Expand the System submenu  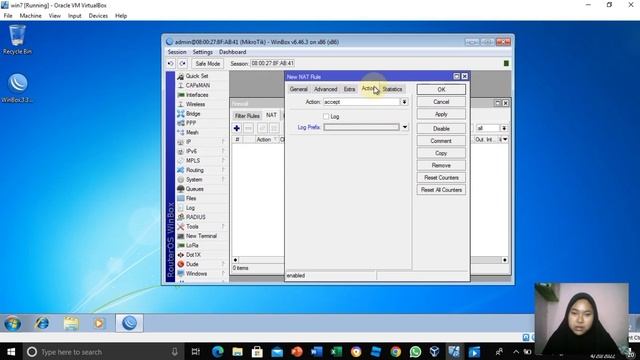click(223, 179)
